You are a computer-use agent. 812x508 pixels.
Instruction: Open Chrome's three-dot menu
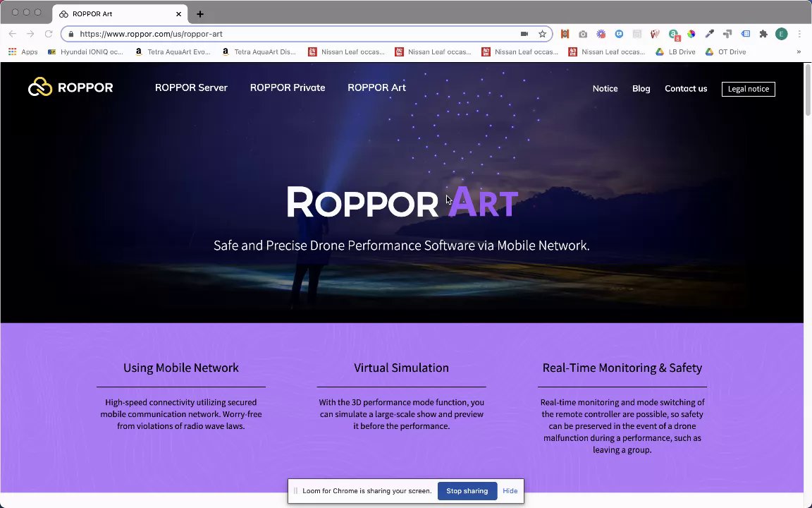pos(799,34)
